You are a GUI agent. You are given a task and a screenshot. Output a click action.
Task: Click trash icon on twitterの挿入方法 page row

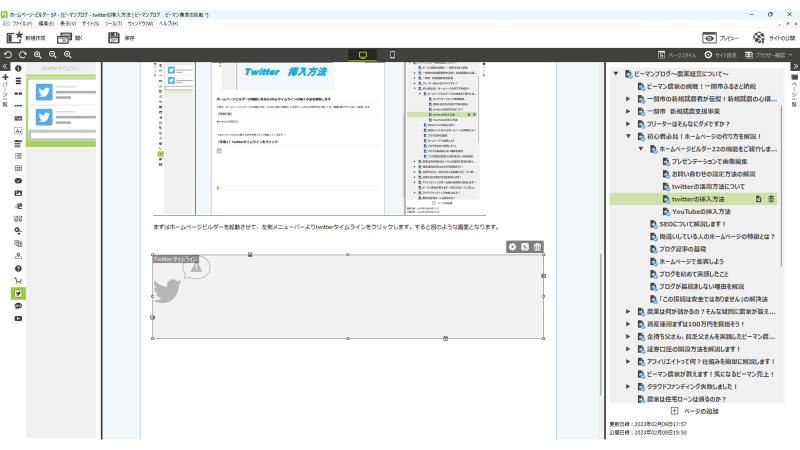[771, 199]
